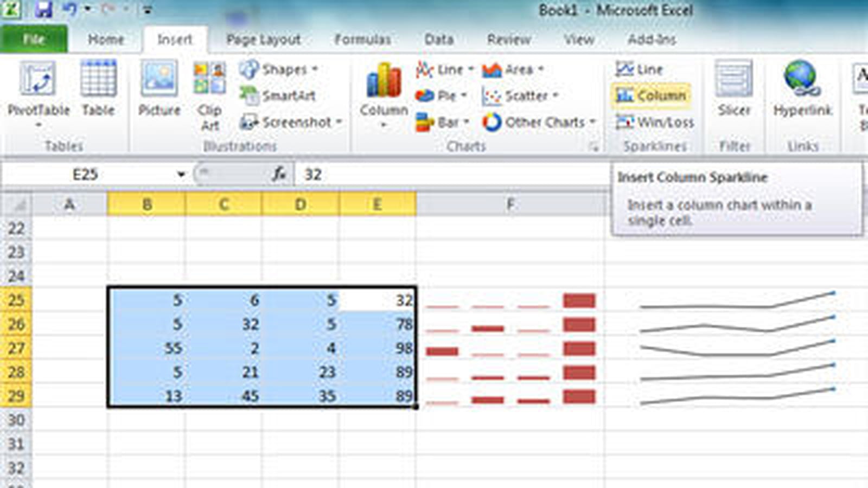Insert a Win/Loss sparkline

coord(655,122)
